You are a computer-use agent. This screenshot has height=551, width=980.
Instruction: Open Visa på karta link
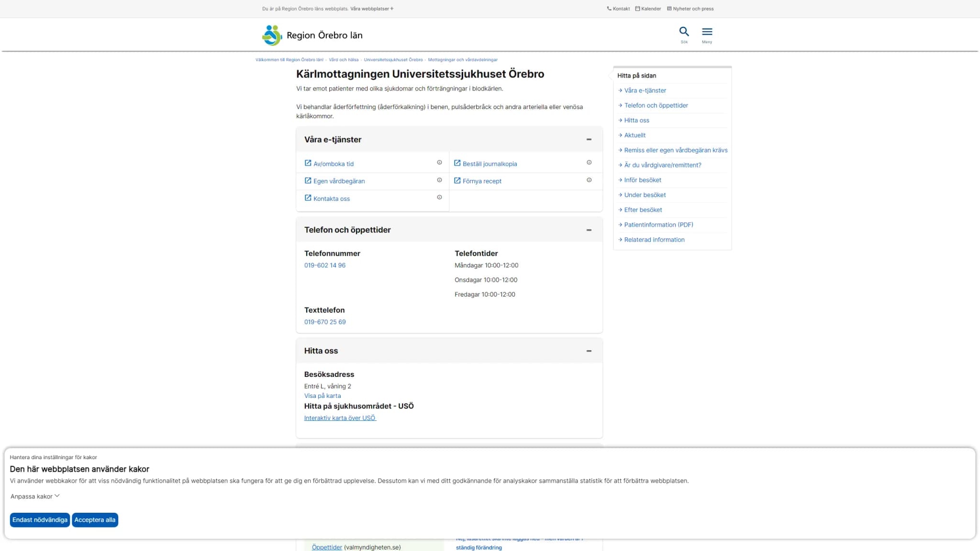click(323, 396)
